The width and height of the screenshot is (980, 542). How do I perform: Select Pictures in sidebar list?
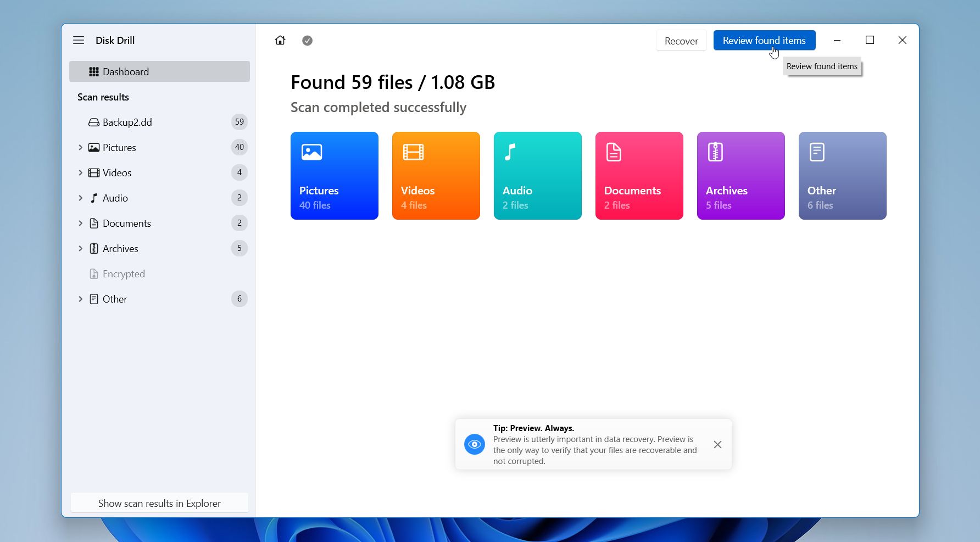click(x=159, y=147)
